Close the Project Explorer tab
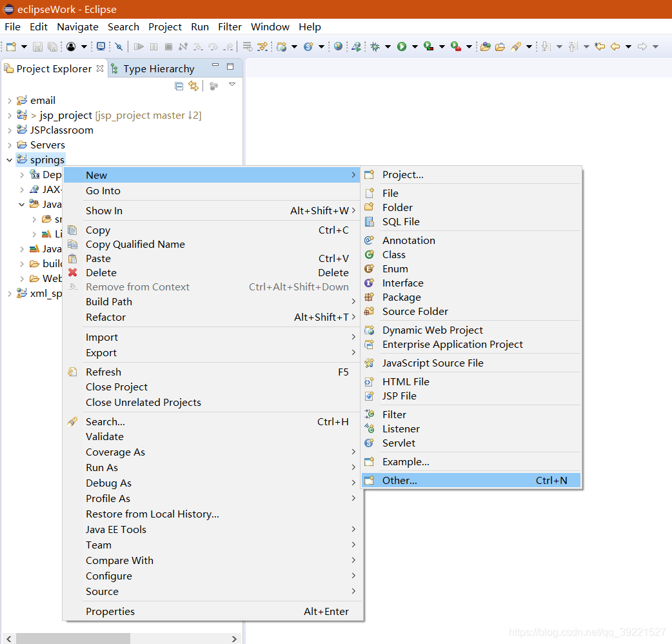Image resolution: width=672 pixels, height=644 pixels. [100, 68]
